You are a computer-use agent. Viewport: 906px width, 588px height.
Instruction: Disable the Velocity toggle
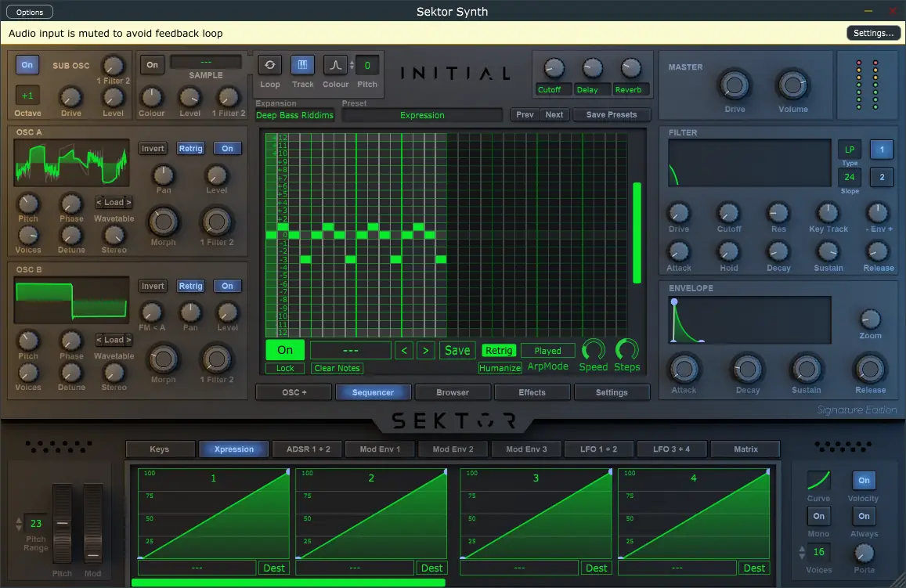pyautogui.click(x=864, y=480)
